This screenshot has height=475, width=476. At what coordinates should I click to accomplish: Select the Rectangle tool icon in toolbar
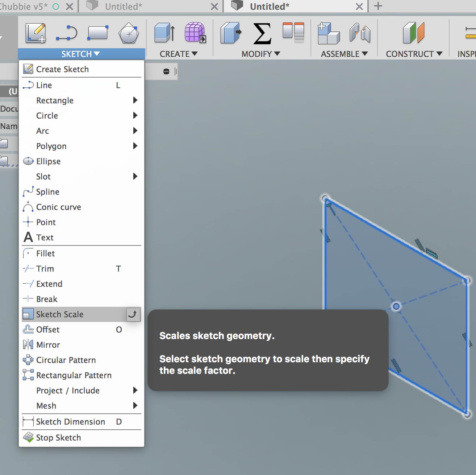[x=97, y=33]
